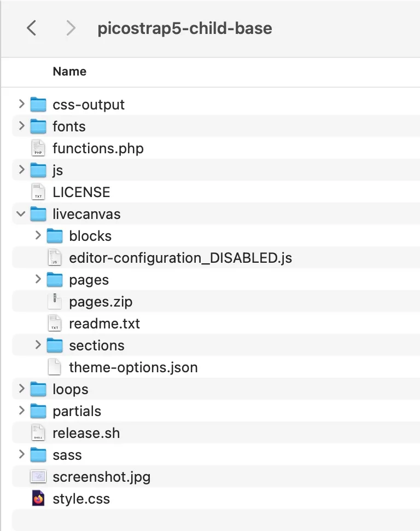Click the forward navigation arrow
This screenshot has height=531, width=420.
[x=71, y=28]
